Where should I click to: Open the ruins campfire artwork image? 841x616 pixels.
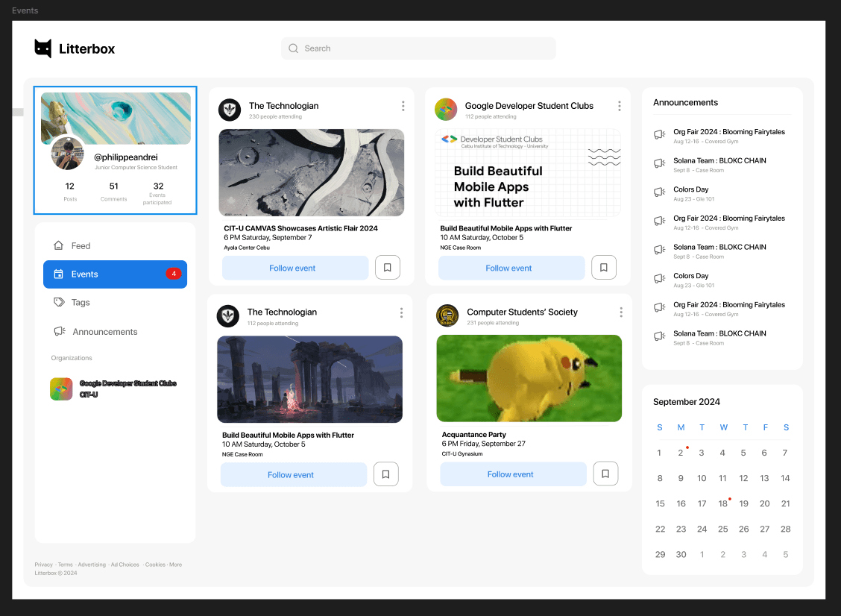[310, 380]
